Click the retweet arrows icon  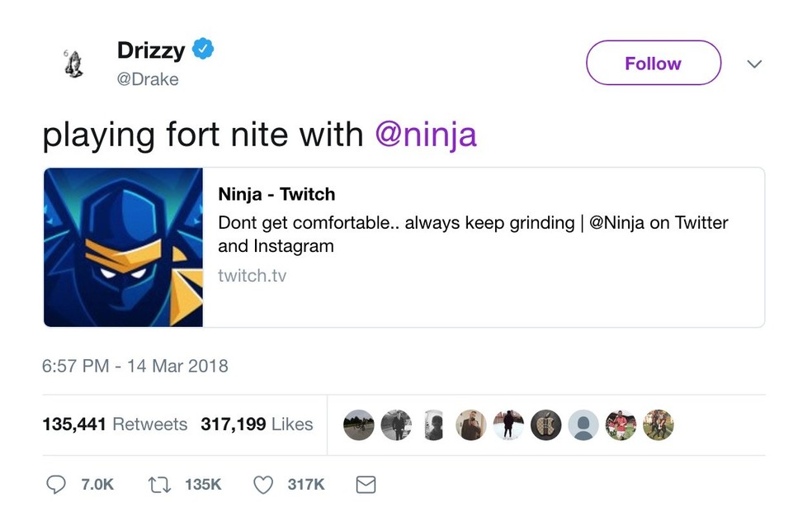[158, 484]
